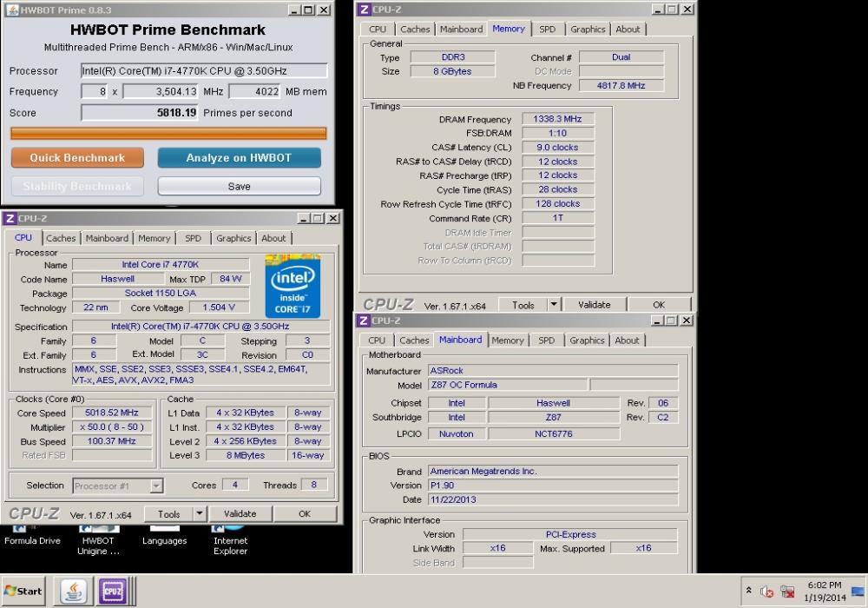Click the Nuvoton LPCIO field
This screenshot has height=608, width=868.
[457, 433]
